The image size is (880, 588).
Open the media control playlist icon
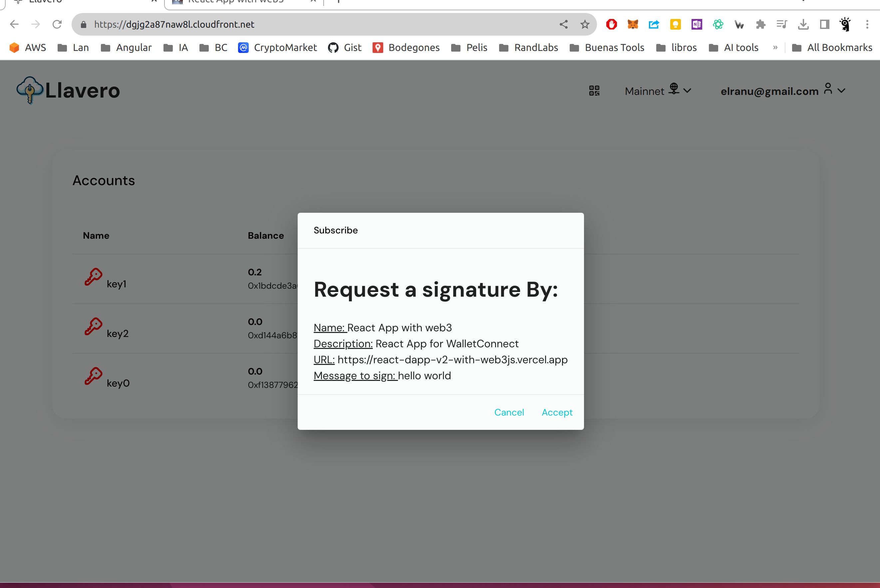click(782, 24)
